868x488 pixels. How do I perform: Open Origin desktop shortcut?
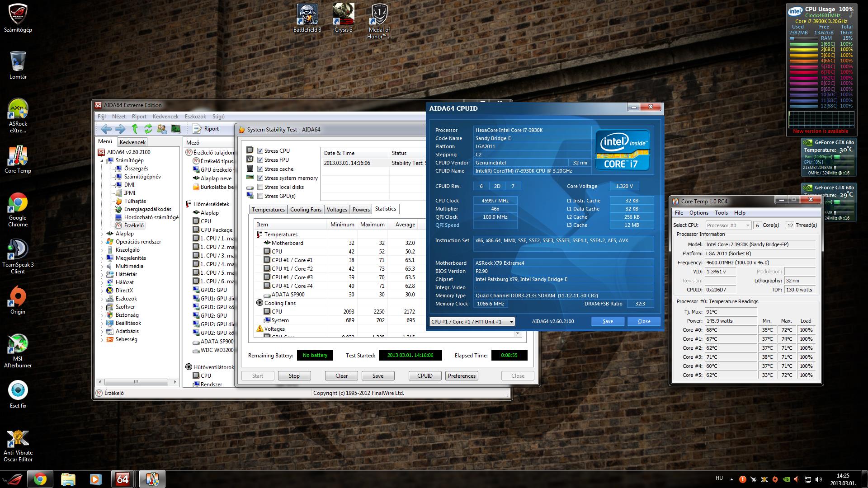pos(18,300)
